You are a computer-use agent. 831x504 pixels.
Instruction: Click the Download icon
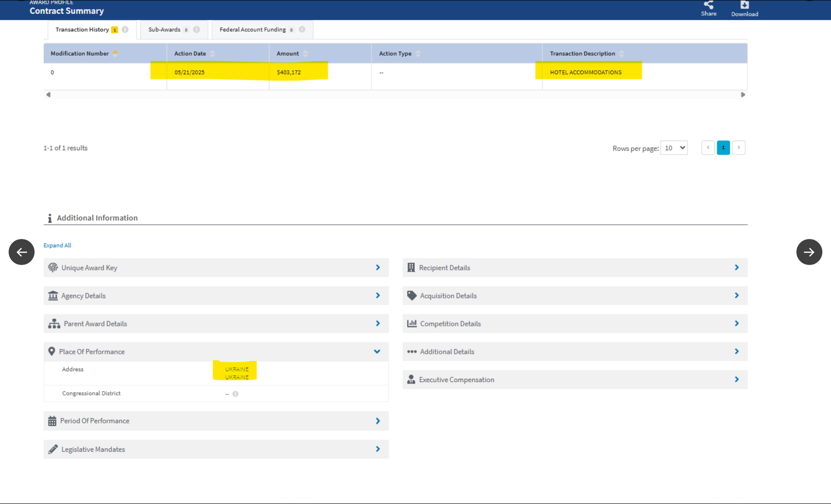click(745, 5)
